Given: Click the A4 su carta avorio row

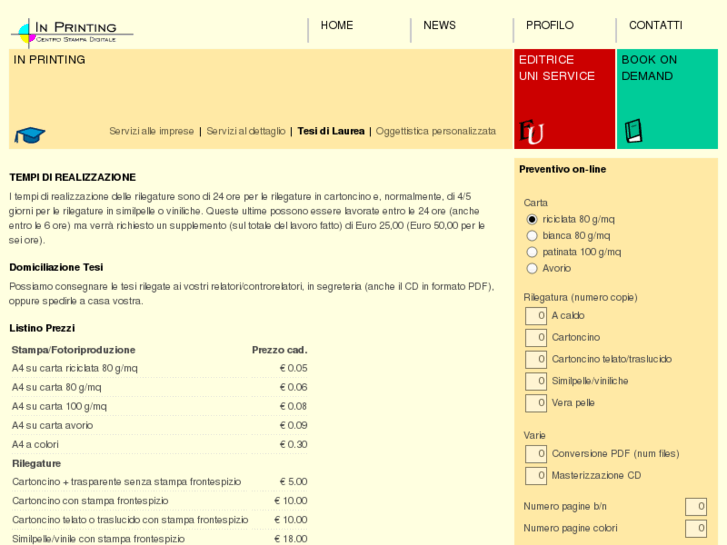Looking at the screenshot, I should (159, 425).
